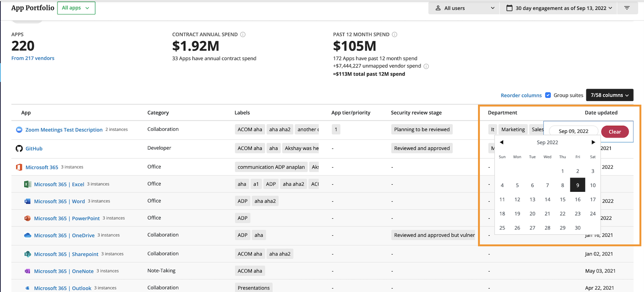Click the Sharepoint app icon
The image size is (644, 292).
pyautogui.click(x=28, y=254)
